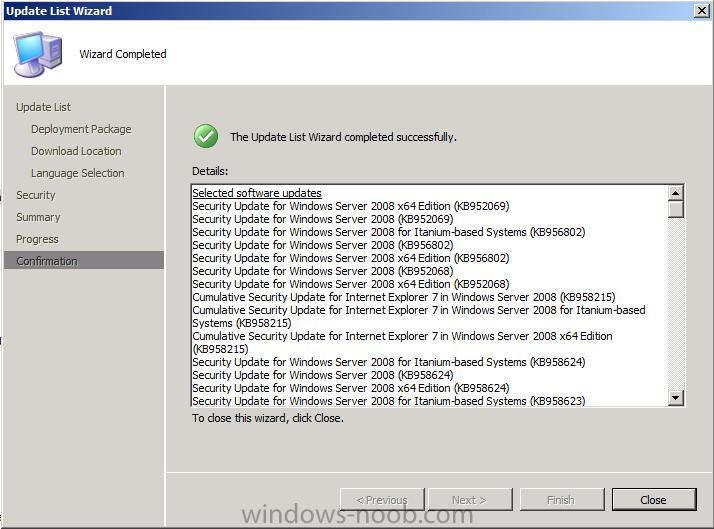Click the greyed-out Finish button
This screenshot has width=714, height=529.
point(562,499)
